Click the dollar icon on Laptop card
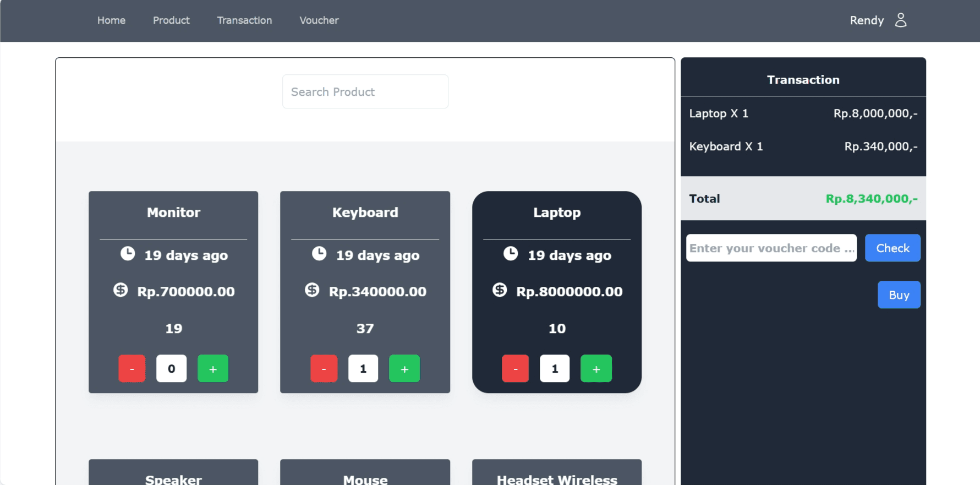 point(500,290)
